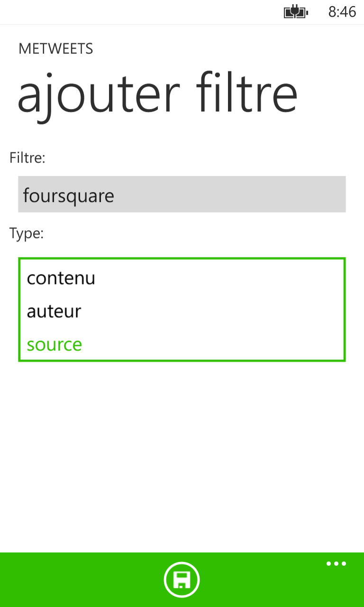Tap the METWEETS app header

pyautogui.click(x=55, y=48)
